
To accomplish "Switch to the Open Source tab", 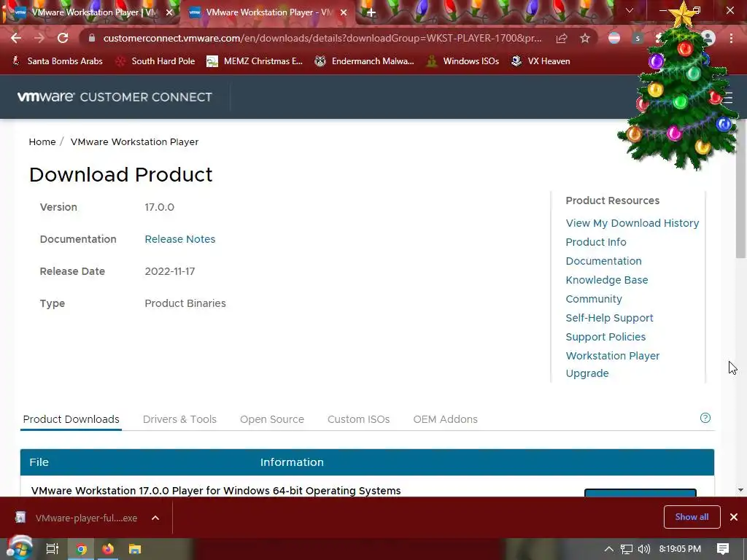I will 272,419.
